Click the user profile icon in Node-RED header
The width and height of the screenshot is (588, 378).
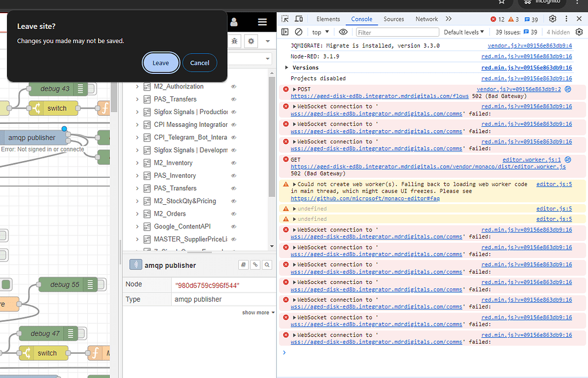coord(233,22)
